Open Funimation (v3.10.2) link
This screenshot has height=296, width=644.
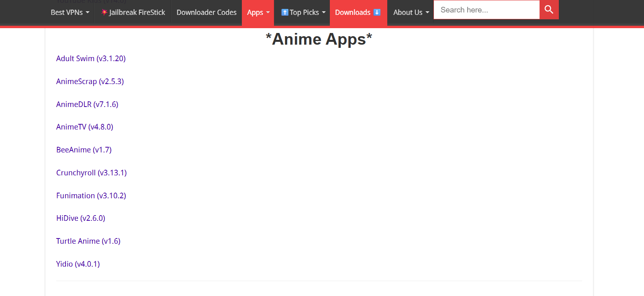[91, 196]
